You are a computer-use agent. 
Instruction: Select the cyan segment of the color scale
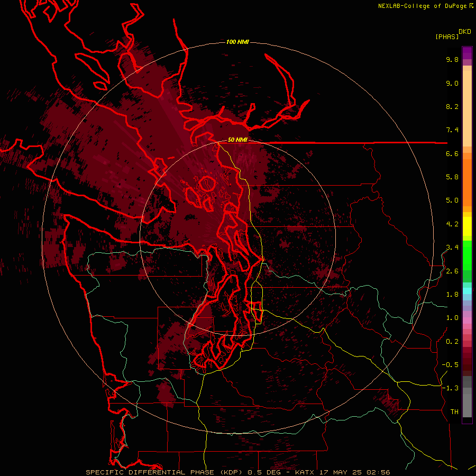point(467,291)
